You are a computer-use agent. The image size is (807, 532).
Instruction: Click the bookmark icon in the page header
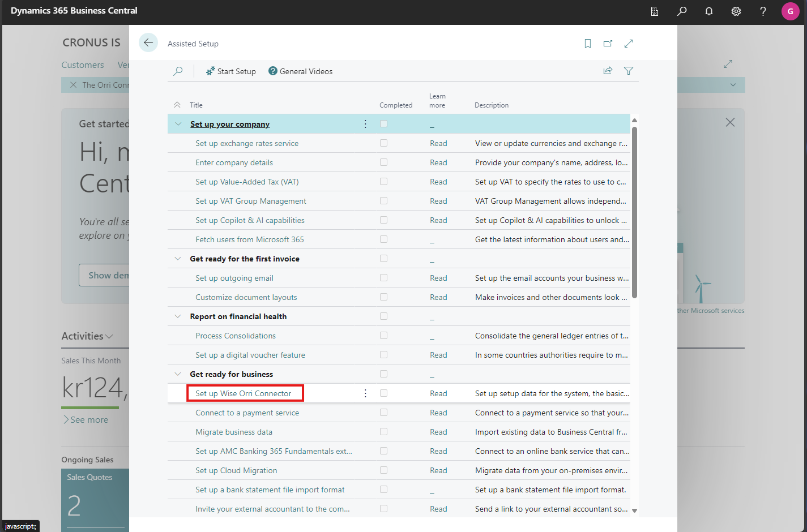point(587,44)
